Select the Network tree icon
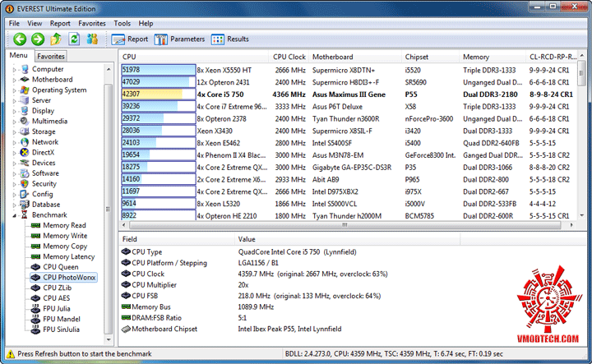 (25, 142)
